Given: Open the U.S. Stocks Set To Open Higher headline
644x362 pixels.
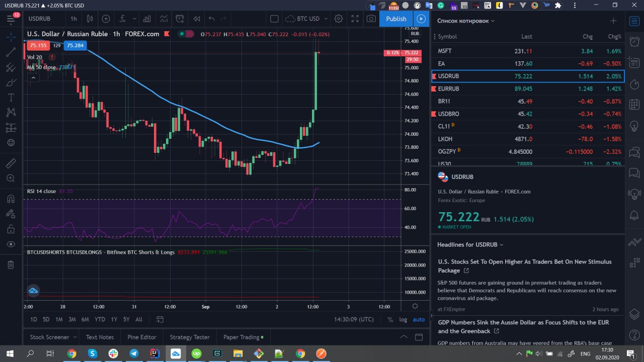Looking at the screenshot, I should coord(525,266).
